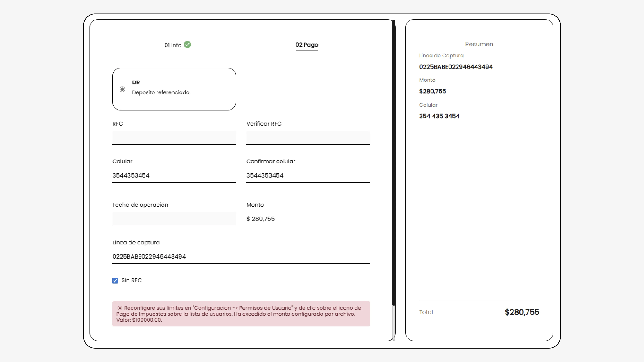Click the Resumen panel heading
Image resolution: width=644 pixels, height=362 pixels.
479,44
